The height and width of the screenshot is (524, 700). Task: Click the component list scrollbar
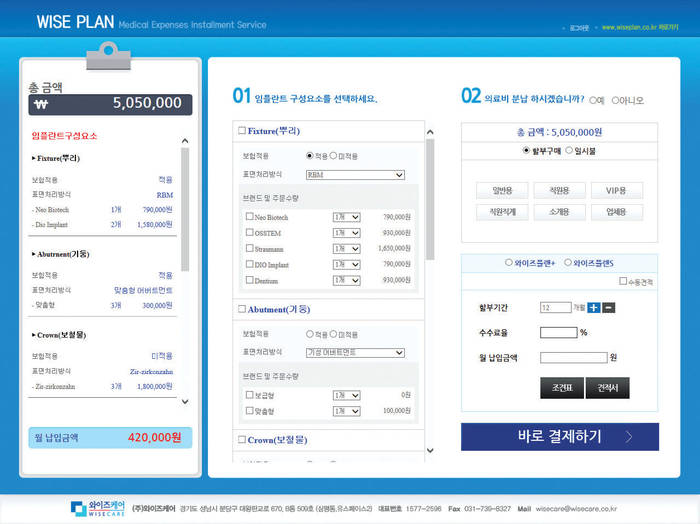coord(184,210)
